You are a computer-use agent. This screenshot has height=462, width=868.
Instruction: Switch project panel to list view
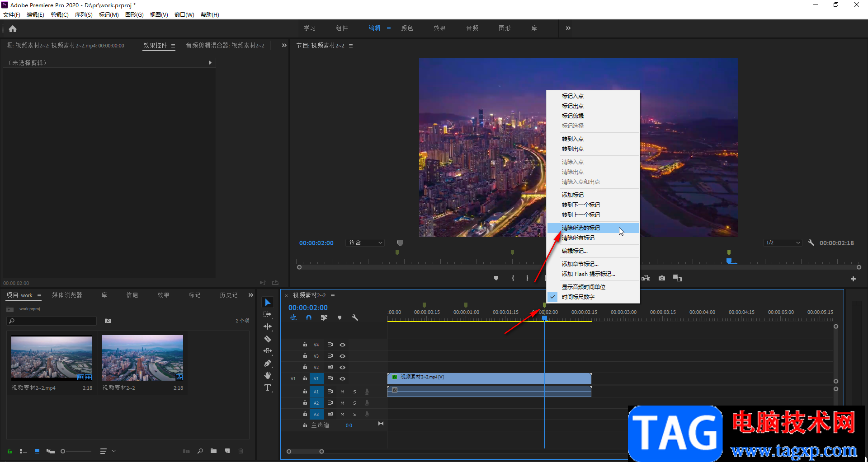[x=24, y=451]
